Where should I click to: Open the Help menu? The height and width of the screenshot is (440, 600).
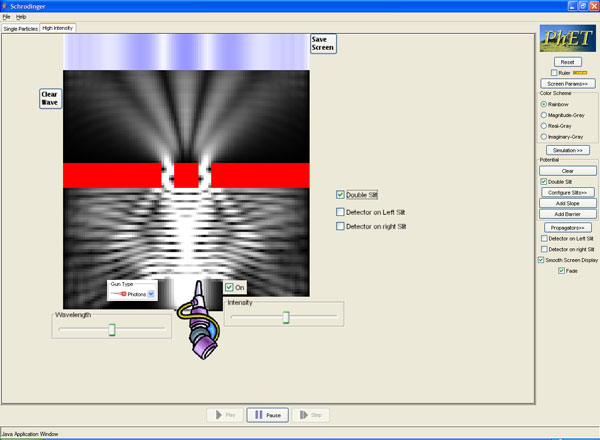21,17
